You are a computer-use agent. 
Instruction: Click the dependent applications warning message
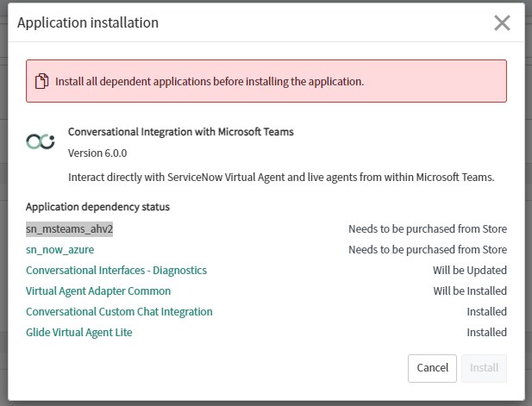[210, 81]
